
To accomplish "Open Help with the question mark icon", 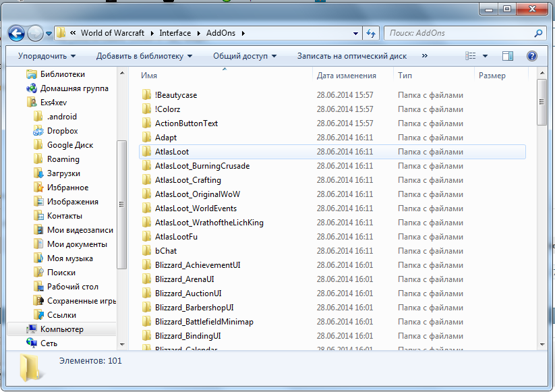I will tap(531, 56).
